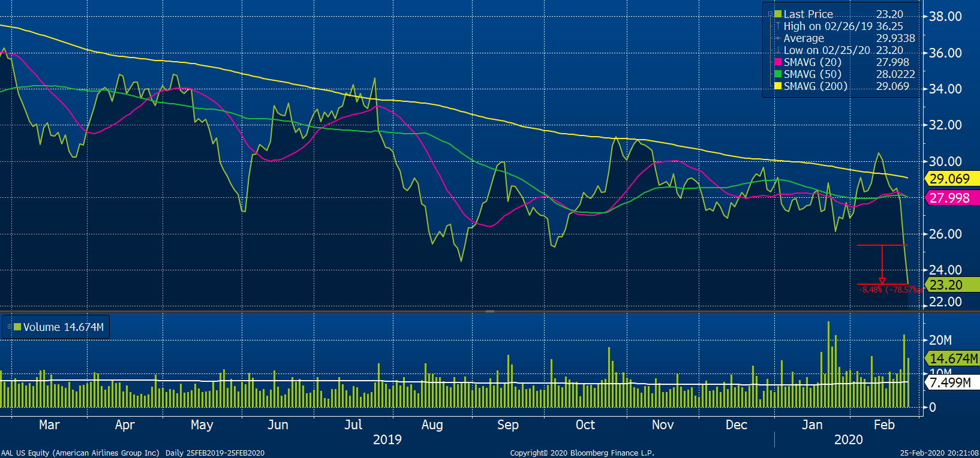Click the 26.00 price axis label

(945, 234)
